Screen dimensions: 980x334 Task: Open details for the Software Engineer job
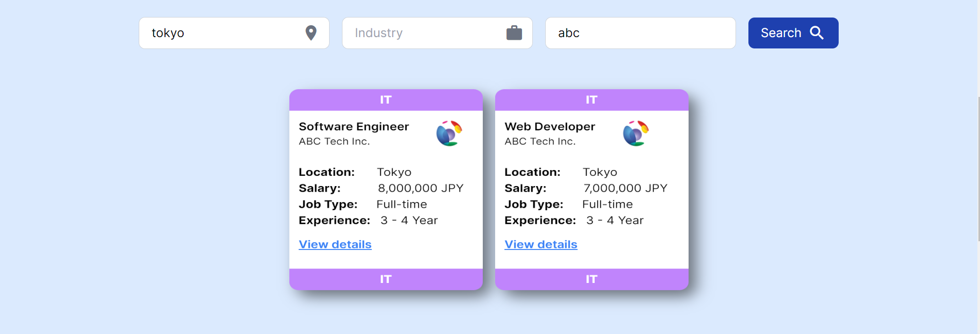[335, 244]
